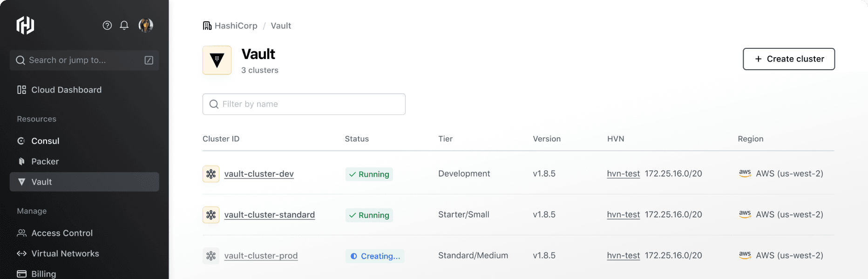Click the vault-cluster-dev cluster icon
The width and height of the screenshot is (868, 279).
click(211, 174)
